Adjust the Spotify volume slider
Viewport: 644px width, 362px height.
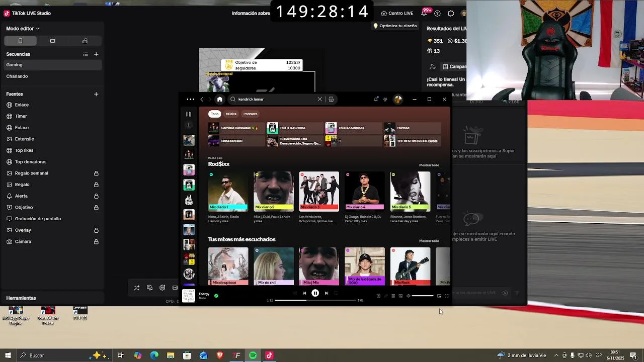click(x=423, y=296)
